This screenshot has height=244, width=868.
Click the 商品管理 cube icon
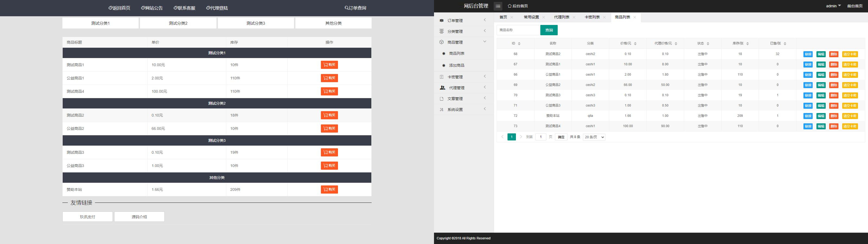(441, 42)
